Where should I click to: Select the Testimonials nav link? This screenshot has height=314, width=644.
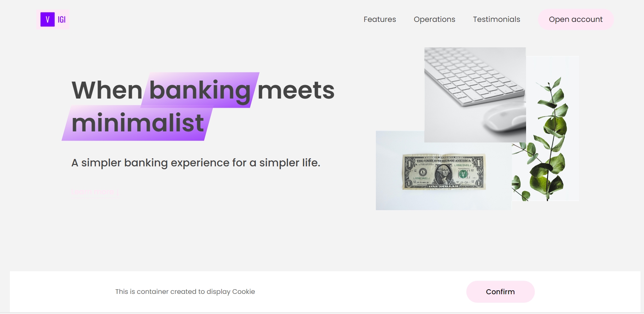[x=496, y=19]
